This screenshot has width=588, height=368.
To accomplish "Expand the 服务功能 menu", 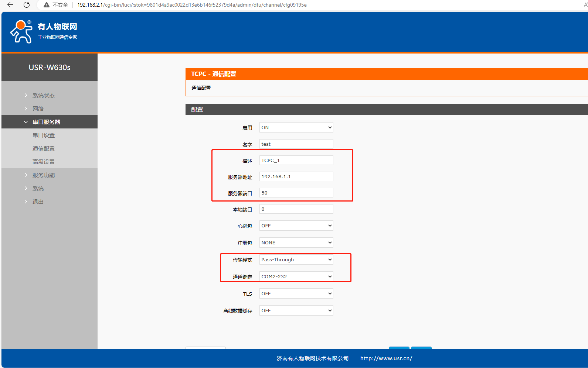I will 44,175.
